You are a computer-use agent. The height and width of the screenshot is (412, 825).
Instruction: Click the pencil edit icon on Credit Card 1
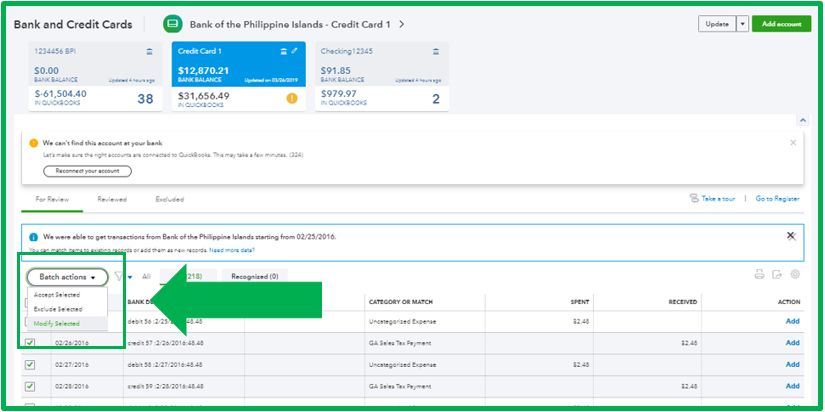click(294, 51)
